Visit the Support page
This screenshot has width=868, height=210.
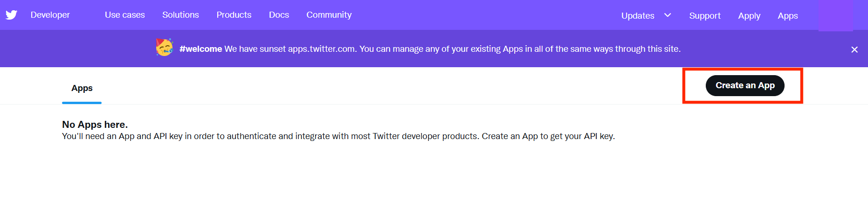point(704,16)
